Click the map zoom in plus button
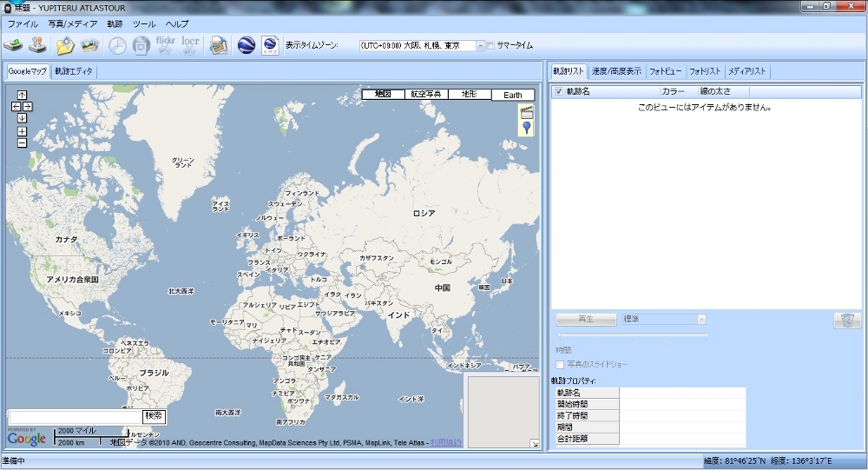The width and height of the screenshot is (868, 470). tap(22, 131)
